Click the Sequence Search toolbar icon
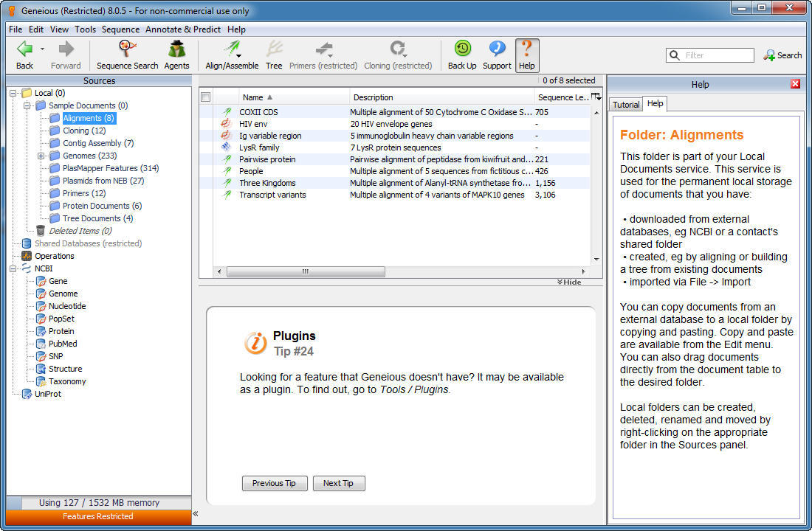This screenshot has width=812, height=531. tap(127, 50)
